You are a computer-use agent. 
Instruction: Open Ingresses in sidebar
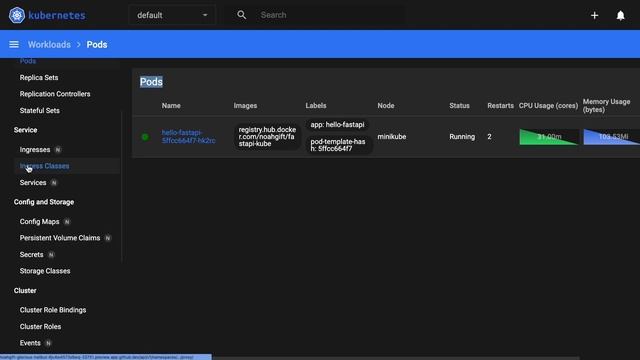[35, 150]
